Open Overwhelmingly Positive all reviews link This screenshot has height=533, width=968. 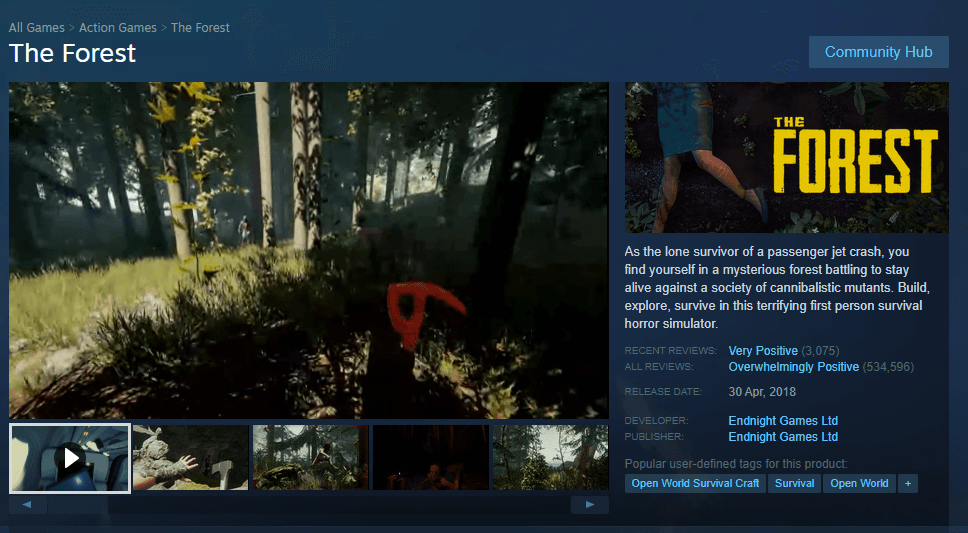click(x=793, y=367)
